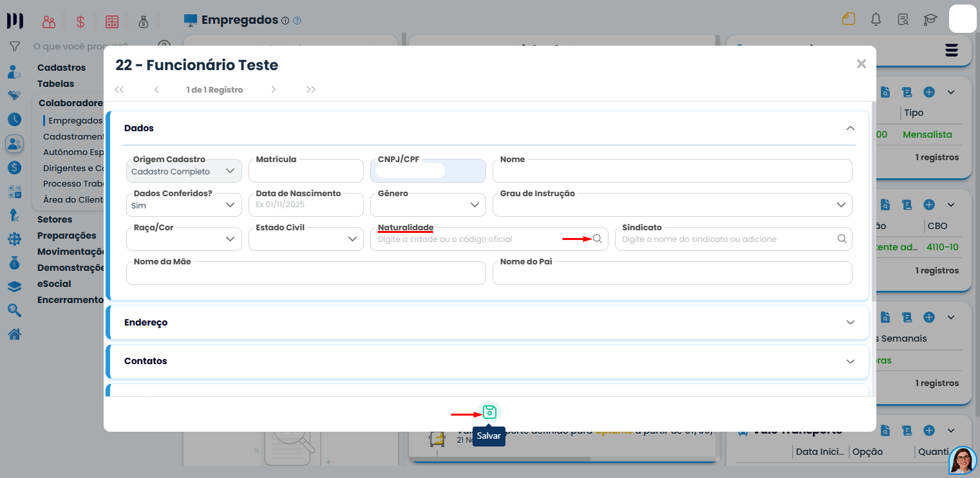Click the red people icon in top bar
Screen dimensions: 980x478
tap(49, 21)
